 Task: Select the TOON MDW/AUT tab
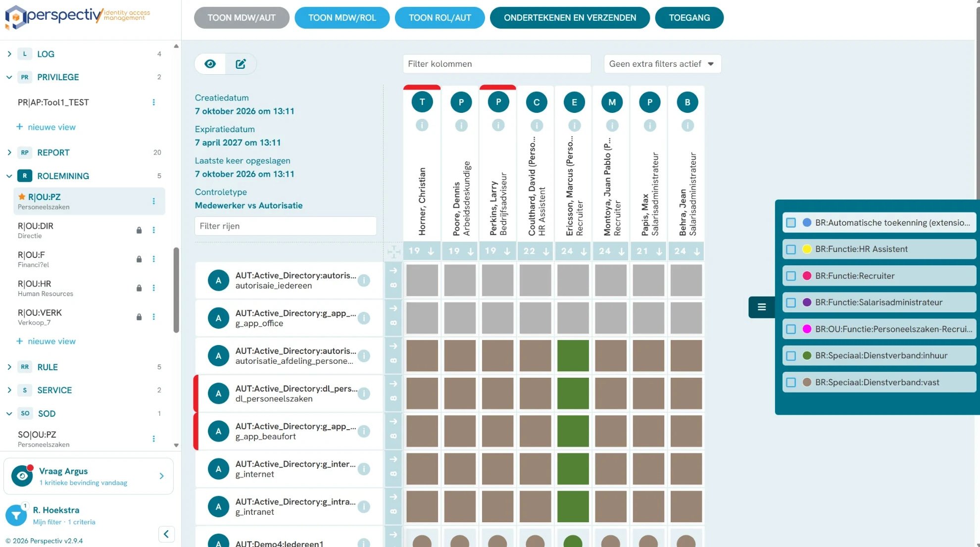(242, 18)
